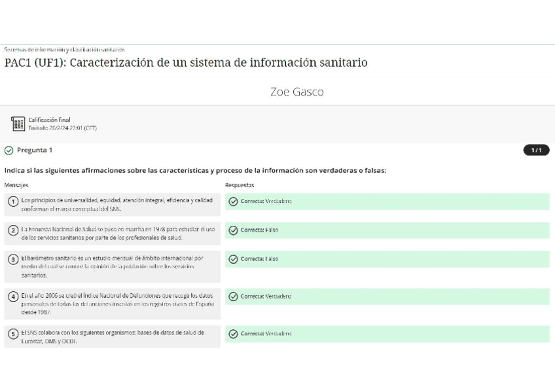Select numbered circle 5 beside the Eurostat statement
Viewport: 555px width, 392px height.
coord(14,334)
